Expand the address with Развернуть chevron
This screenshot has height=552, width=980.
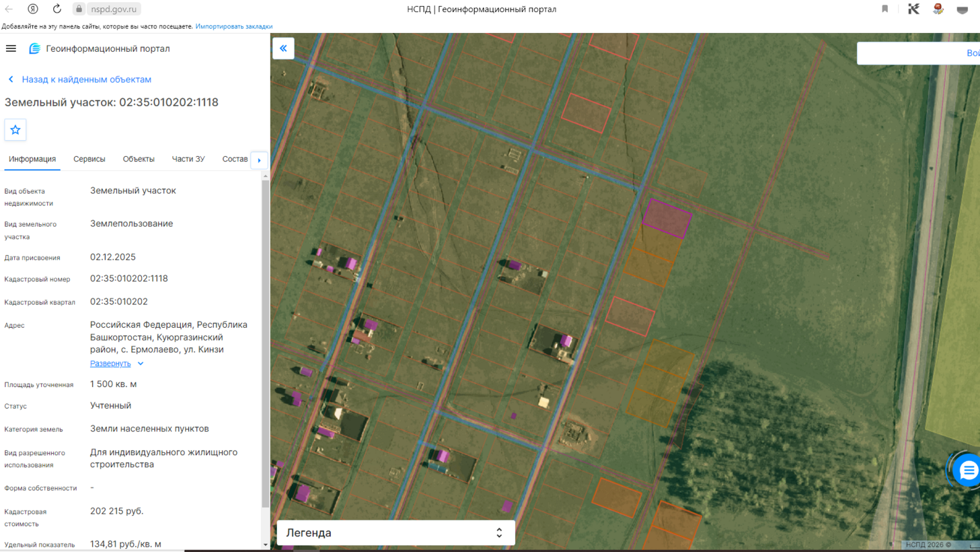coord(141,364)
